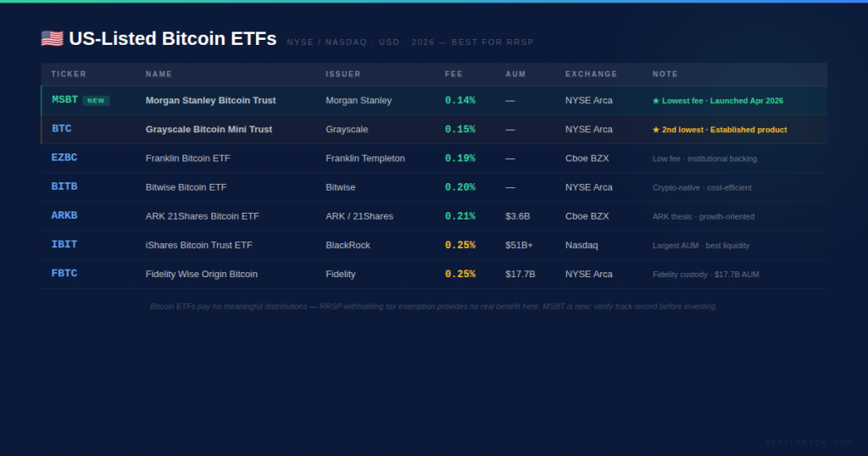Click the IBIT ticker symbol

point(64,244)
